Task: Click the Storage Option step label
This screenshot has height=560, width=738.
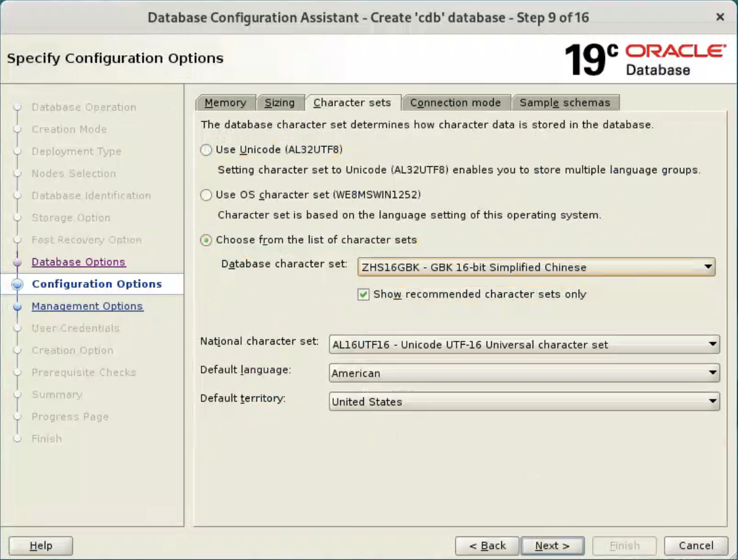Action: 71,217
